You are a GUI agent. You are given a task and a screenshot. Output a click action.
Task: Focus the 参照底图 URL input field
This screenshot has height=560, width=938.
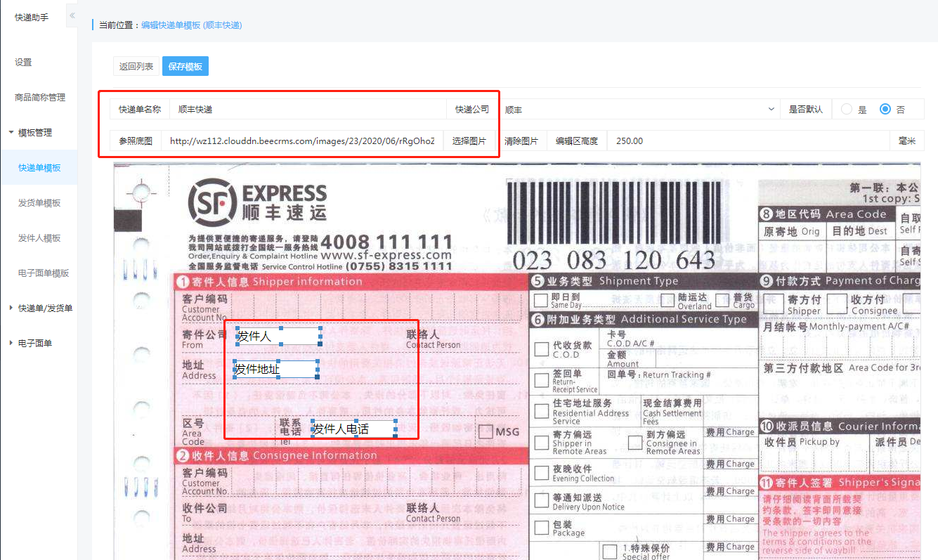[303, 141]
